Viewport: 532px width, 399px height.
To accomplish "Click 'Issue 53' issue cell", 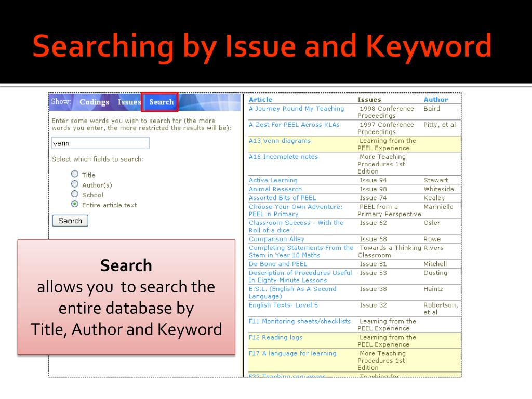I will click(x=373, y=273).
